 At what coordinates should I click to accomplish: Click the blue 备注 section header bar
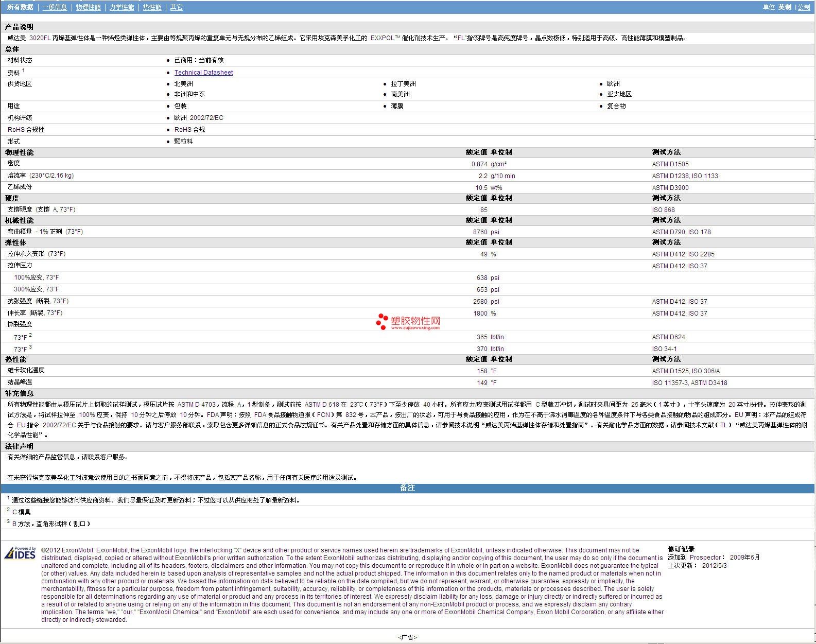pyautogui.click(x=407, y=488)
